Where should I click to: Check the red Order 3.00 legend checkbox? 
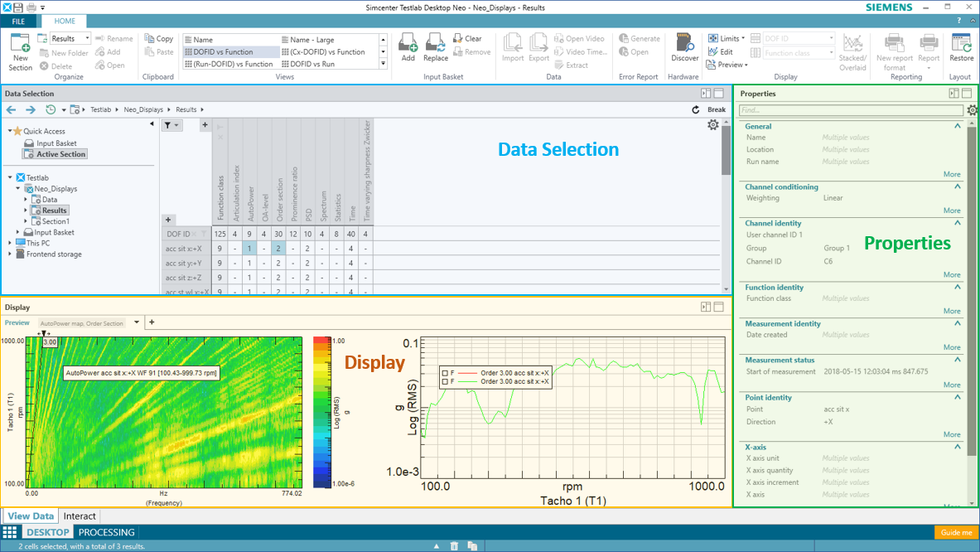[x=445, y=373]
